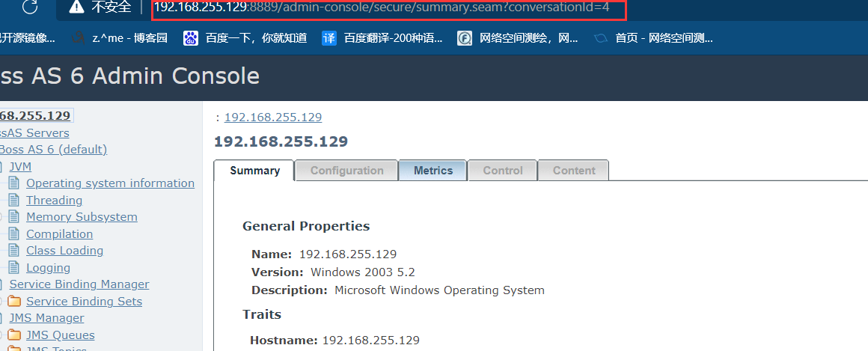Viewport: 868px width, 351px height.
Task: Click the browser address bar URL
Action: coord(382,7)
